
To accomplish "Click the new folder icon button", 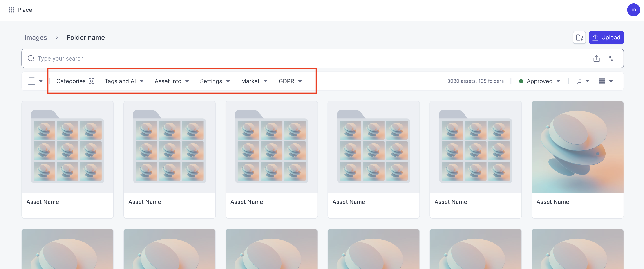I will pyautogui.click(x=579, y=38).
